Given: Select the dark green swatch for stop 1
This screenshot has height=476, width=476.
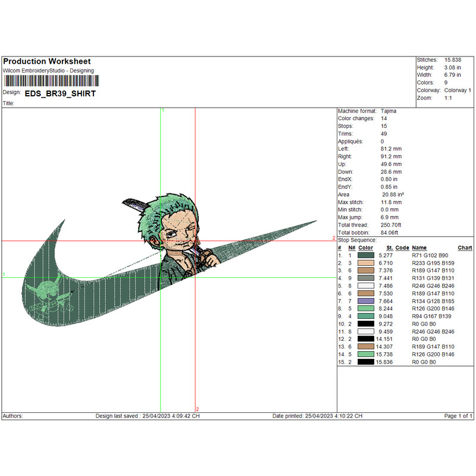Looking at the screenshot, I should click(366, 255).
